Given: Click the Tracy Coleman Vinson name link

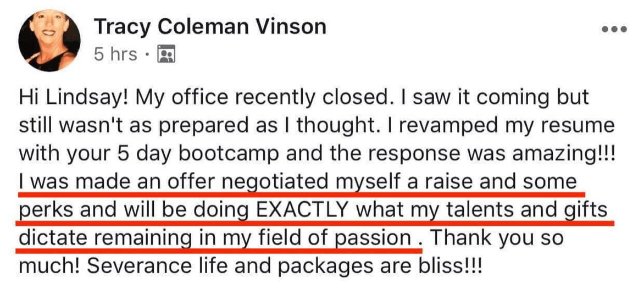Looking at the screenshot, I should coord(210,26).
